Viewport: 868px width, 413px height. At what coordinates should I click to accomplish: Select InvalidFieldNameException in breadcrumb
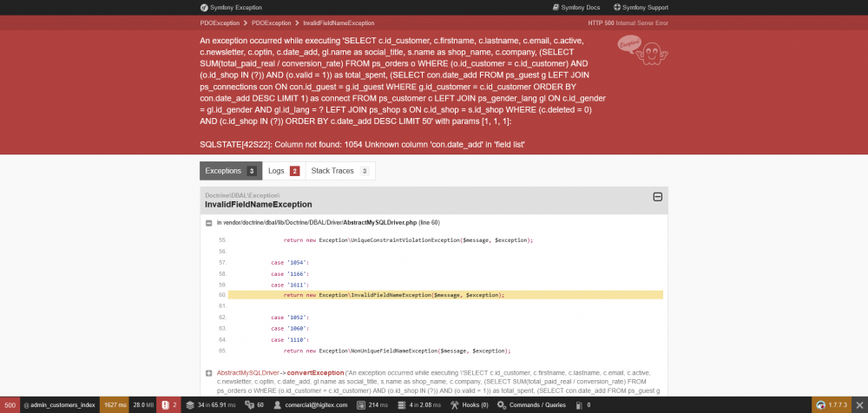click(339, 23)
